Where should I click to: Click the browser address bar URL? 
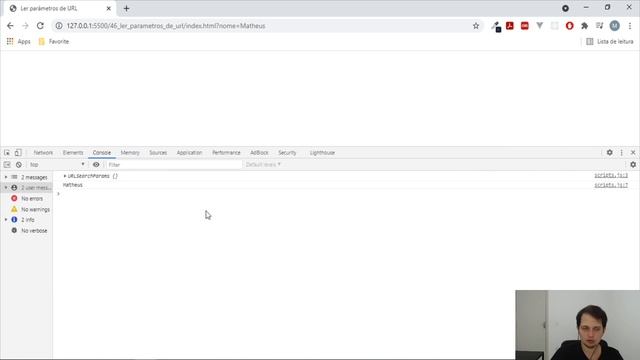[166, 26]
